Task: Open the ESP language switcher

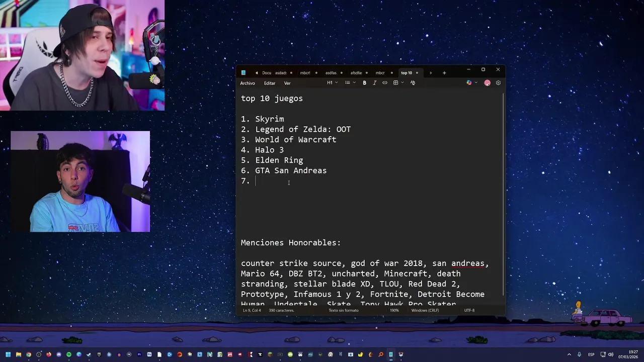Action: click(591, 354)
